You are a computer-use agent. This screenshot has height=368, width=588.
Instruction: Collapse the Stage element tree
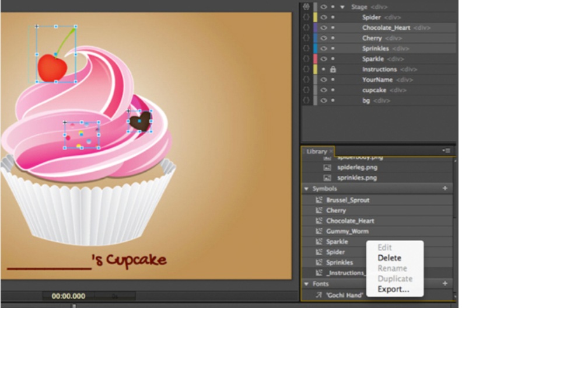pyautogui.click(x=342, y=7)
